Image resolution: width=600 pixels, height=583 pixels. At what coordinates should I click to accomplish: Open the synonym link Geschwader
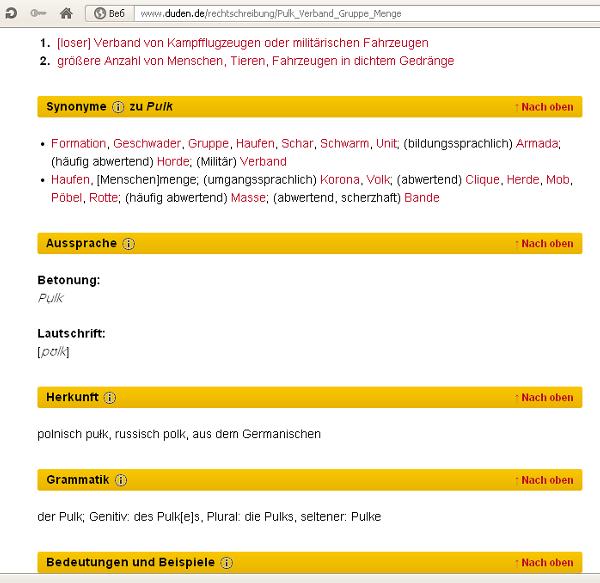147,144
